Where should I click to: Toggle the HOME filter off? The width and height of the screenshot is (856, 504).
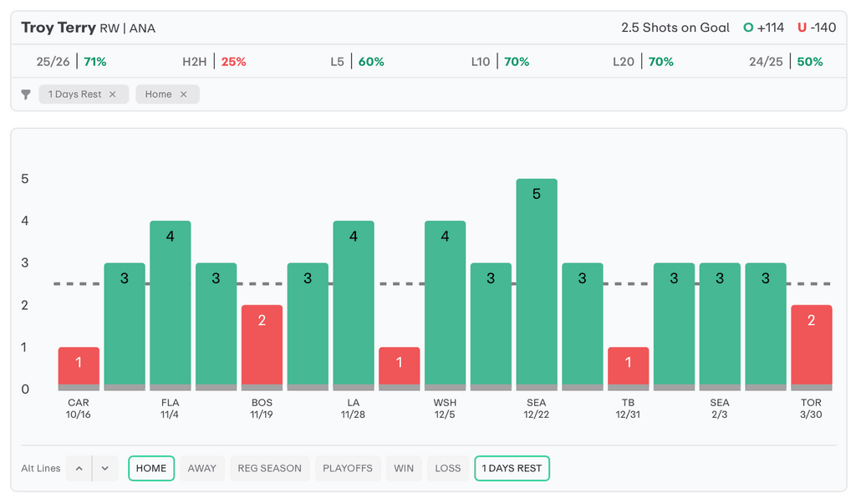(x=151, y=468)
